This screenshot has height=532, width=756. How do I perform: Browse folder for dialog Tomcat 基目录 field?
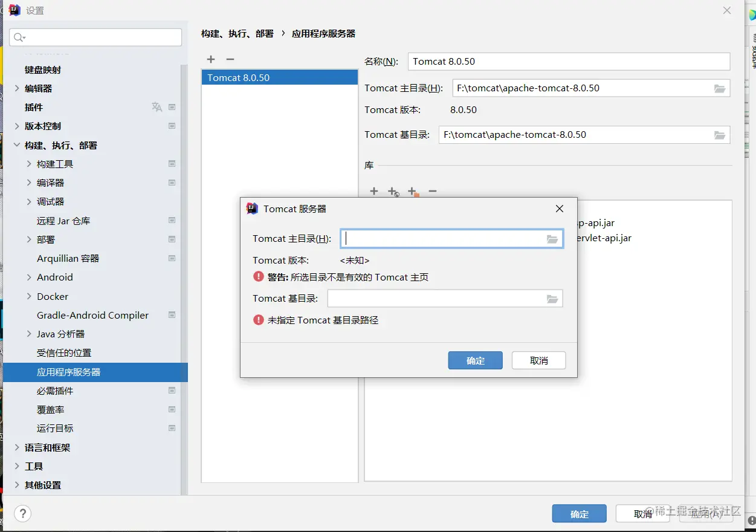coord(552,299)
